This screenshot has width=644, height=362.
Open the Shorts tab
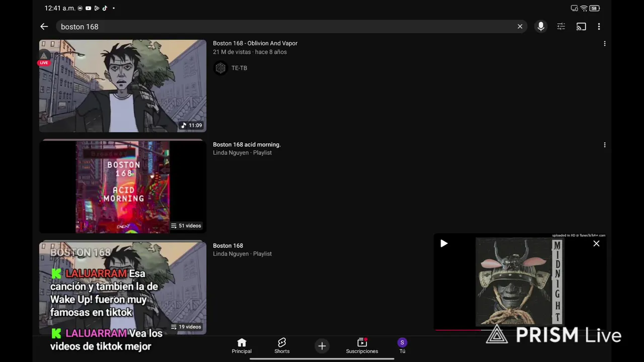coord(282,346)
